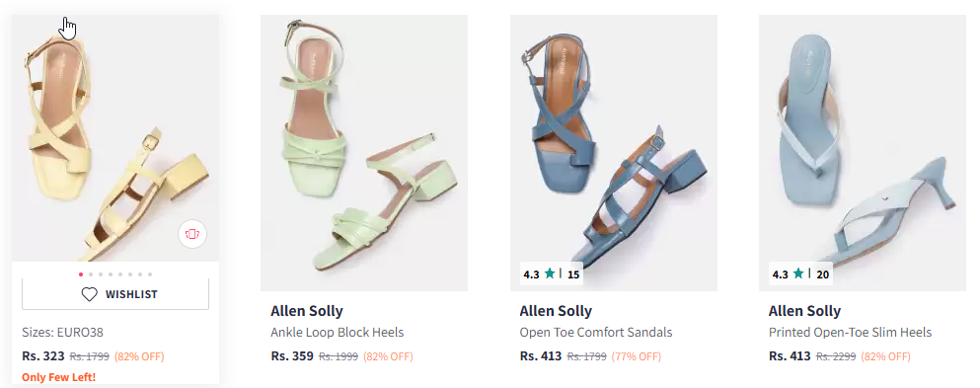This screenshot has height=388, width=980.
Task: Click the Sizes: EURO38 text
Action: click(62, 333)
